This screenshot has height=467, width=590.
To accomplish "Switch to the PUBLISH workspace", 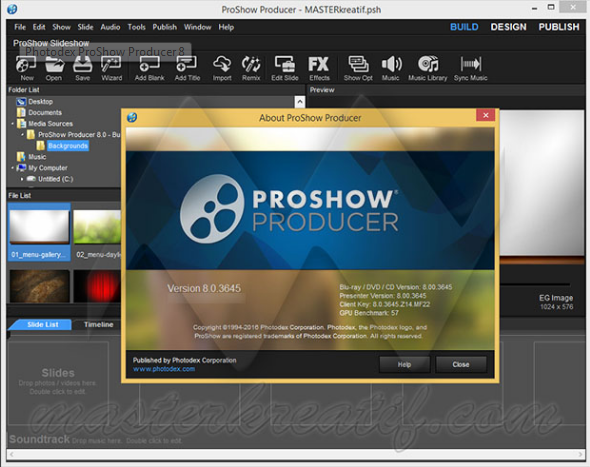I will [559, 27].
